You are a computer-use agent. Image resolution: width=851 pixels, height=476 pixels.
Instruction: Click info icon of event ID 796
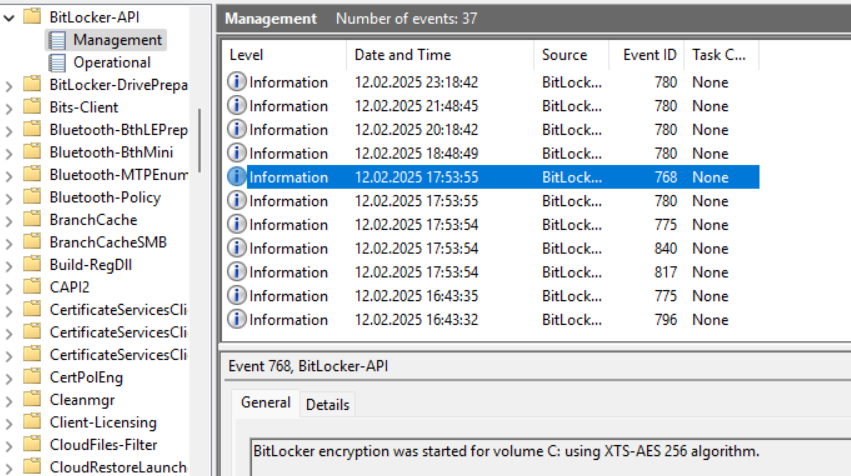click(x=236, y=319)
